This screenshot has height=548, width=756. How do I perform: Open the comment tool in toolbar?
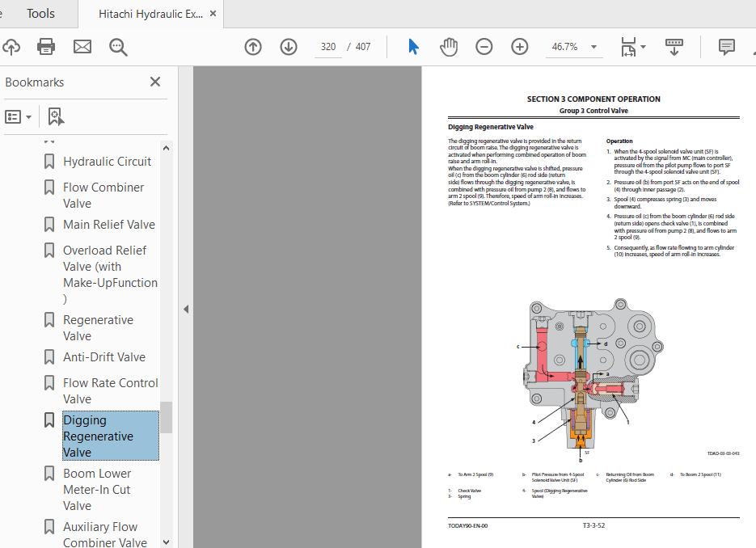click(x=727, y=47)
